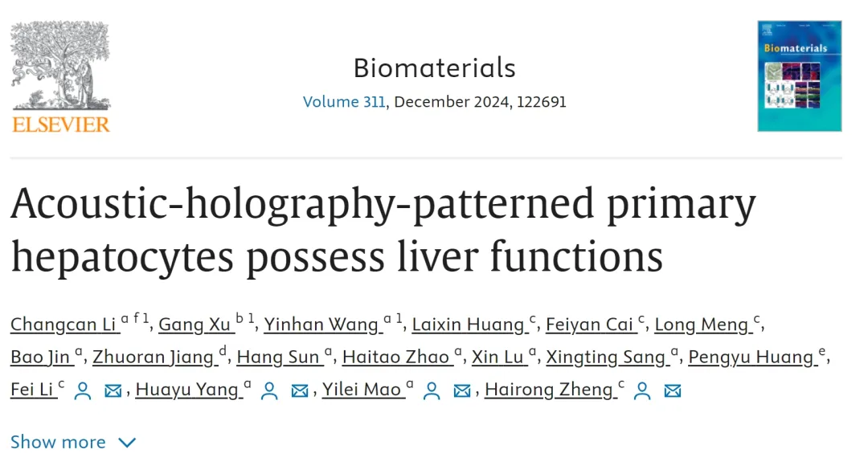Open the Biomaterials journal title
This screenshot has height=470, width=868.
pyautogui.click(x=434, y=68)
